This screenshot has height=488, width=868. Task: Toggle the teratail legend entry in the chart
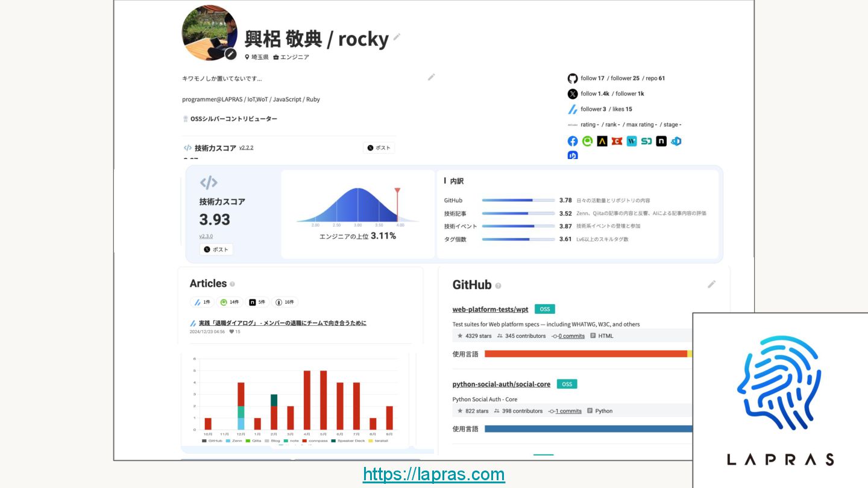pyautogui.click(x=378, y=441)
